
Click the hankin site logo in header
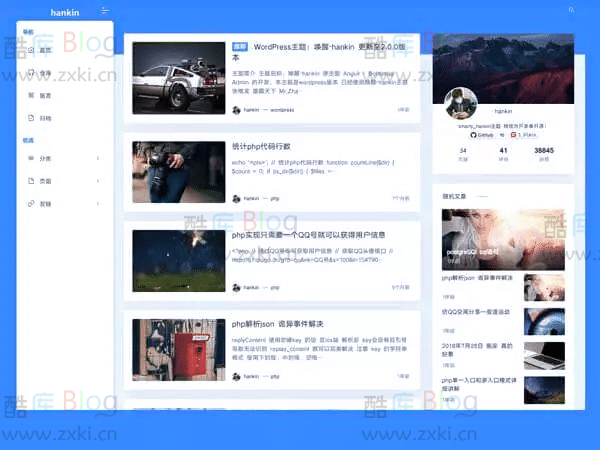point(65,12)
